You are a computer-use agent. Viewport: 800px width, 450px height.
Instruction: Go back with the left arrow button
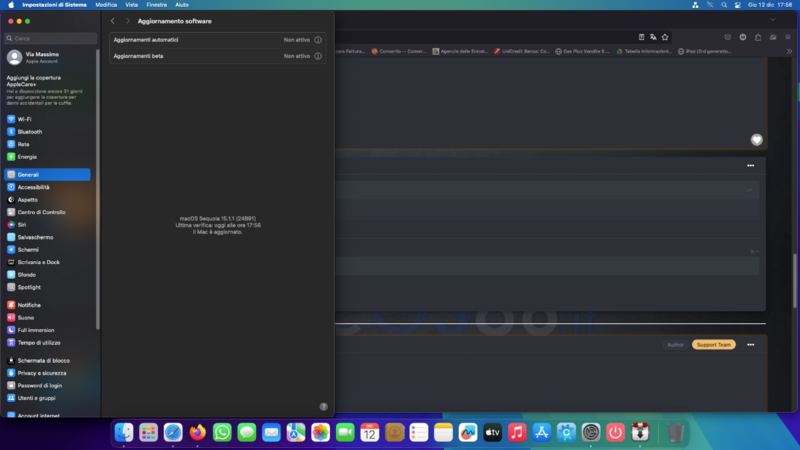pos(113,21)
